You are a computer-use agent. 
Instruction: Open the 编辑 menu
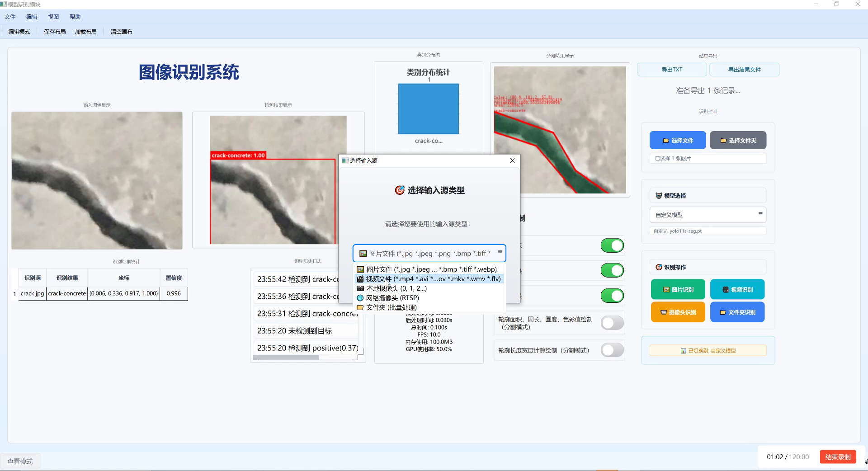[x=32, y=17]
